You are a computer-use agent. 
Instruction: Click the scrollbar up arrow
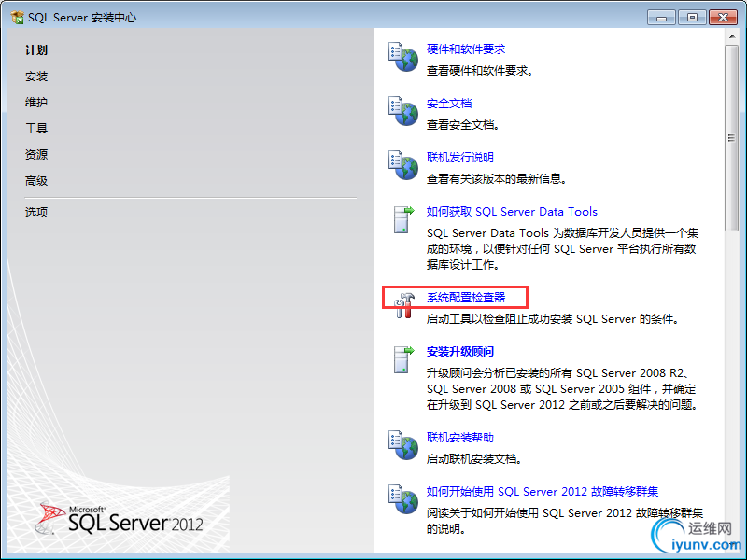click(731, 36)
